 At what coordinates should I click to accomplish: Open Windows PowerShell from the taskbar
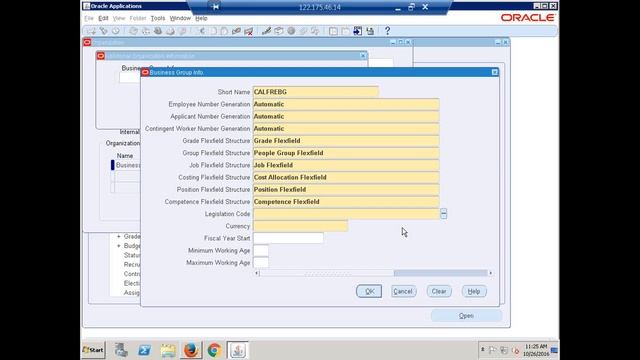point(144,350)
